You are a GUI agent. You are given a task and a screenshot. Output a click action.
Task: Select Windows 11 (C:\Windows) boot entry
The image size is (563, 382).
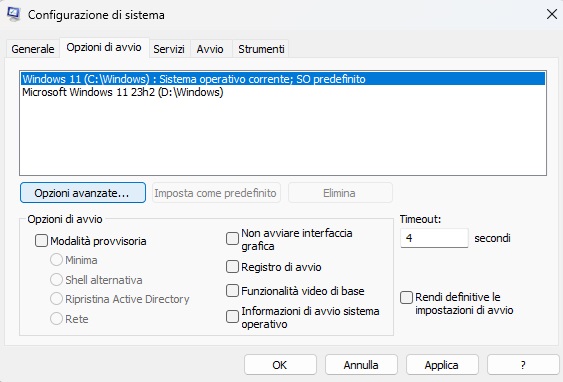click(x=283, y=79)
